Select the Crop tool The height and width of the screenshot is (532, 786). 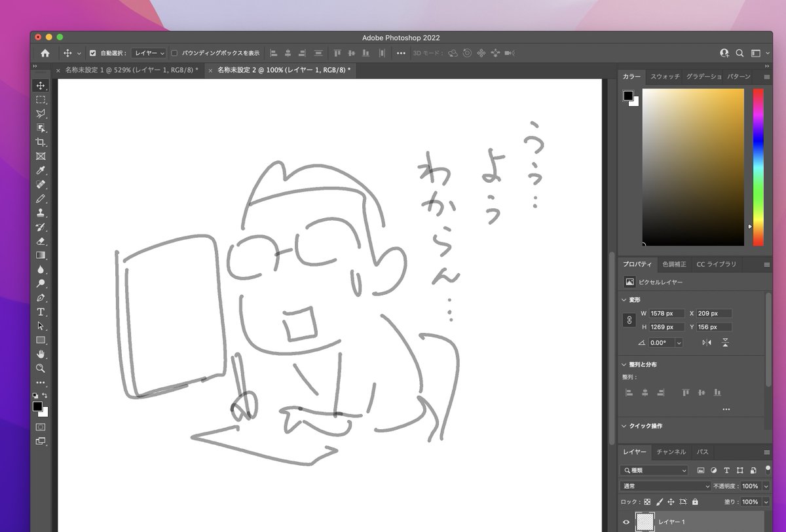[x=41, y=142]
